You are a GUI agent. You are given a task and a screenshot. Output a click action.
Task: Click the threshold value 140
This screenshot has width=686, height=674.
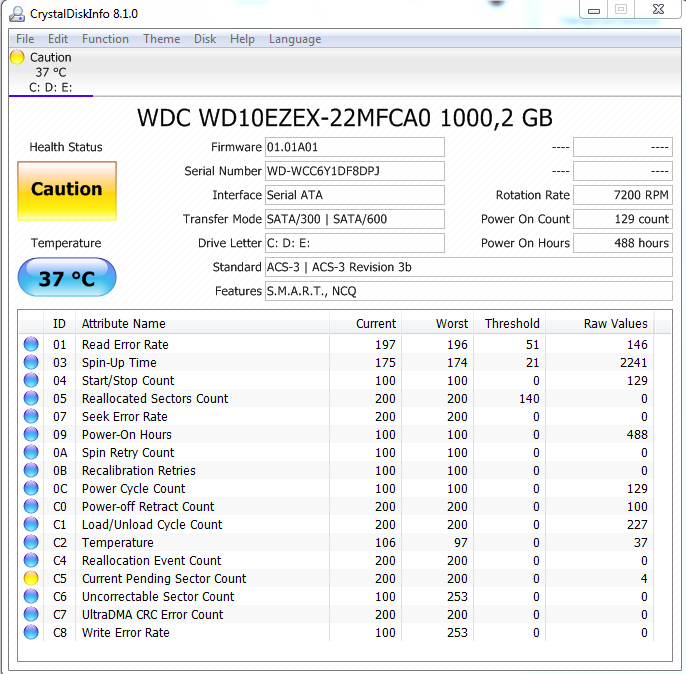pos(529,398)
